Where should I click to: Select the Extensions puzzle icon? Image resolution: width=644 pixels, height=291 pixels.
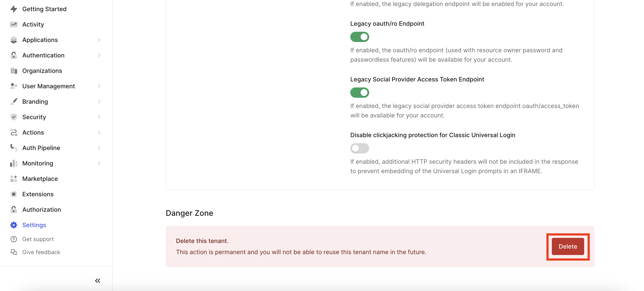[14, 194]
